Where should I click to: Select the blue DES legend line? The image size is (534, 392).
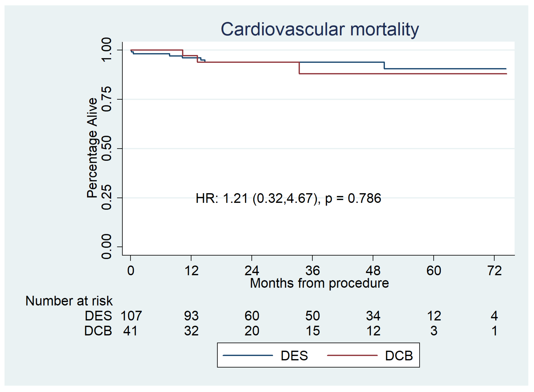coord(247,355)
